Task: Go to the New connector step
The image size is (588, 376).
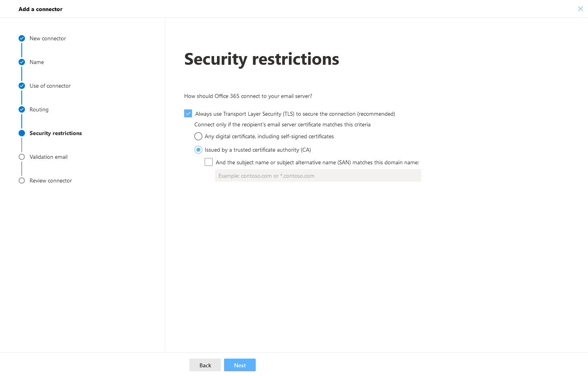Action: tap(48, 38)
